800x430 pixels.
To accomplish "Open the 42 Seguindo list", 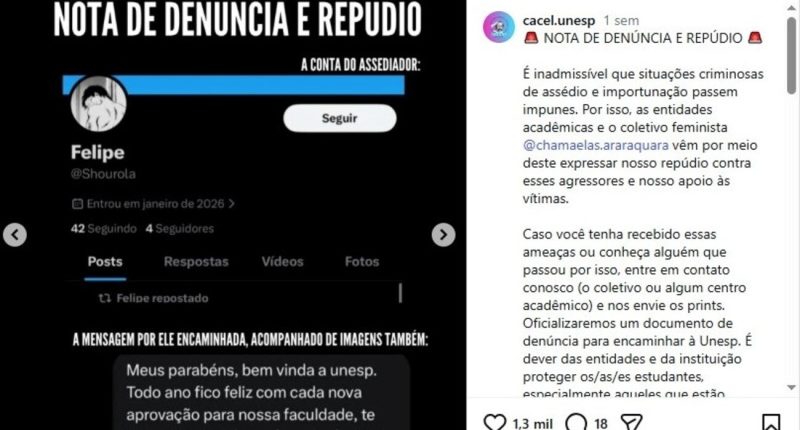I will [x=104, y=229].
